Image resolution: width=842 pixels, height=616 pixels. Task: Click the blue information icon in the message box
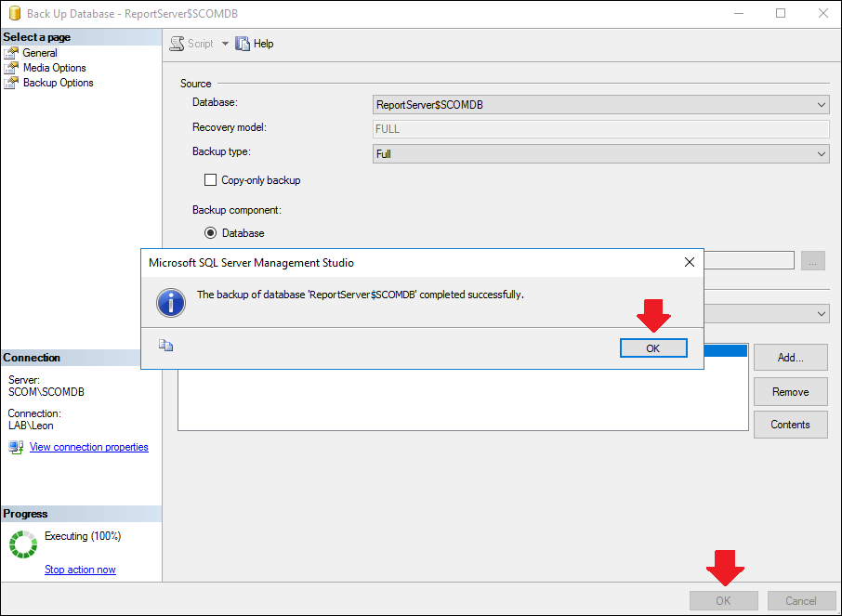click(171, 302)
